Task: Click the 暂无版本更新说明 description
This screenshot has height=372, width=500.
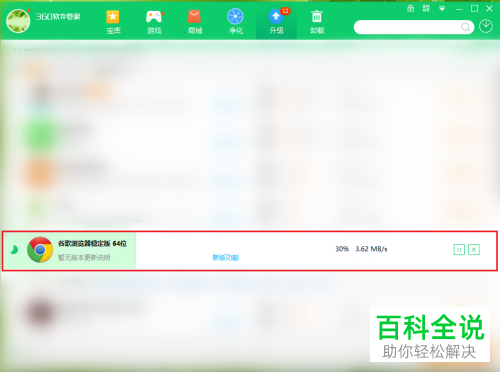Action: [x=84, y=257]
